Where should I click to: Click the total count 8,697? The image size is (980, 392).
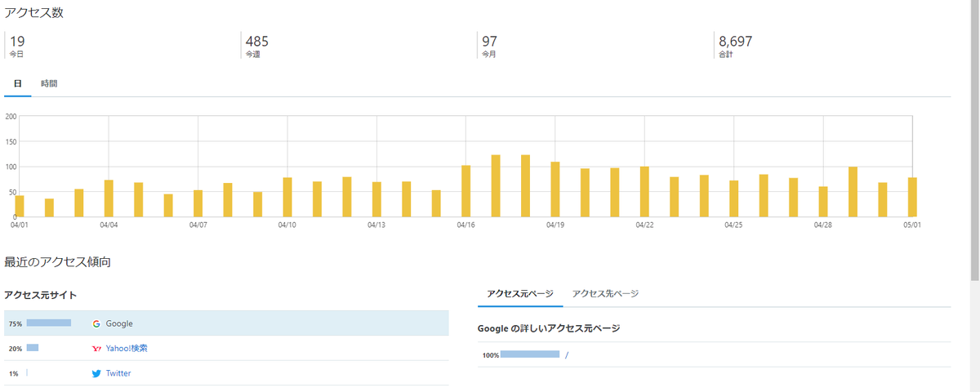tap(735, 41)
